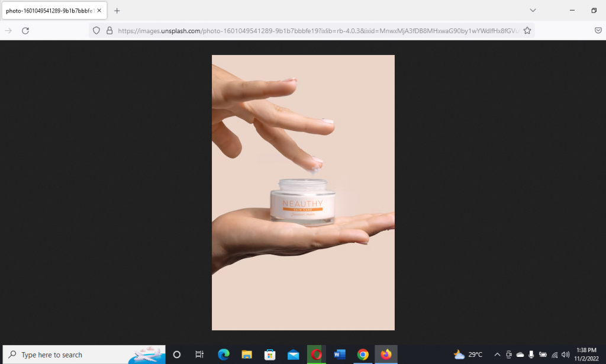Reload the current Unsplash page

tap(25, 31)
